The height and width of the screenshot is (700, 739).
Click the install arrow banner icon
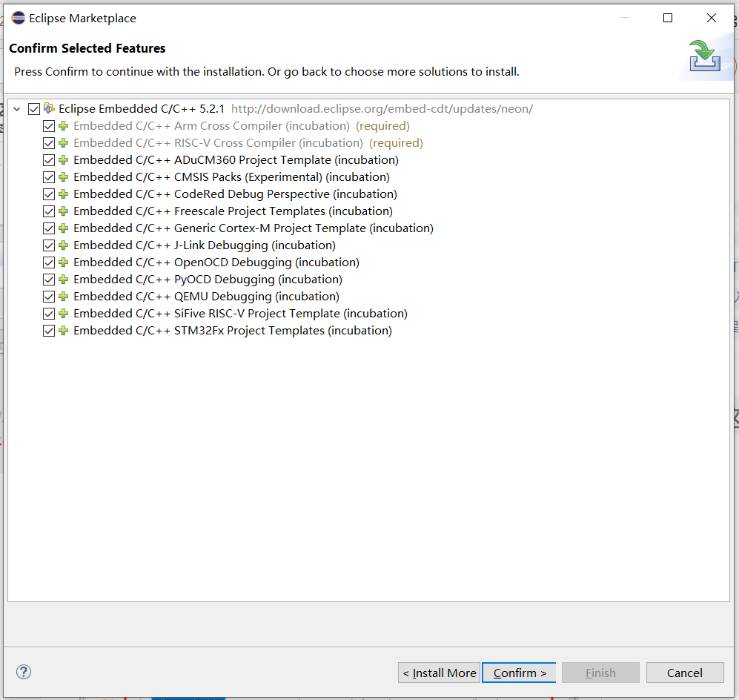coord(705,56)
